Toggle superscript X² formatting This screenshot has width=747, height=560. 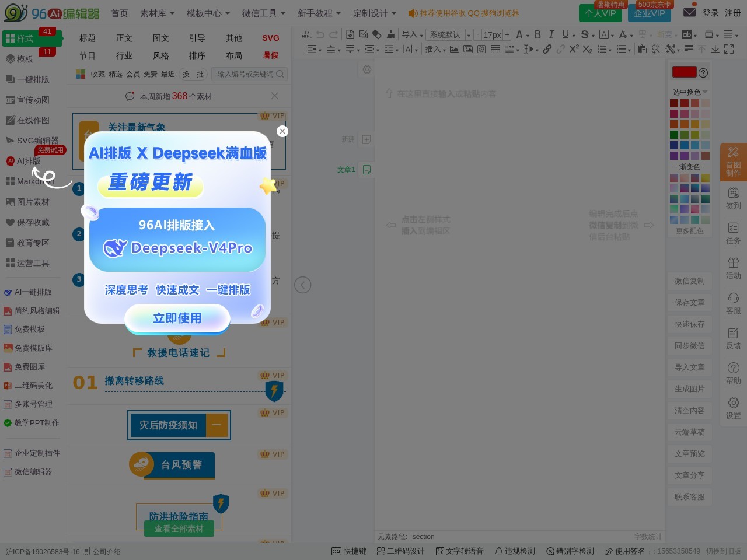574,49
